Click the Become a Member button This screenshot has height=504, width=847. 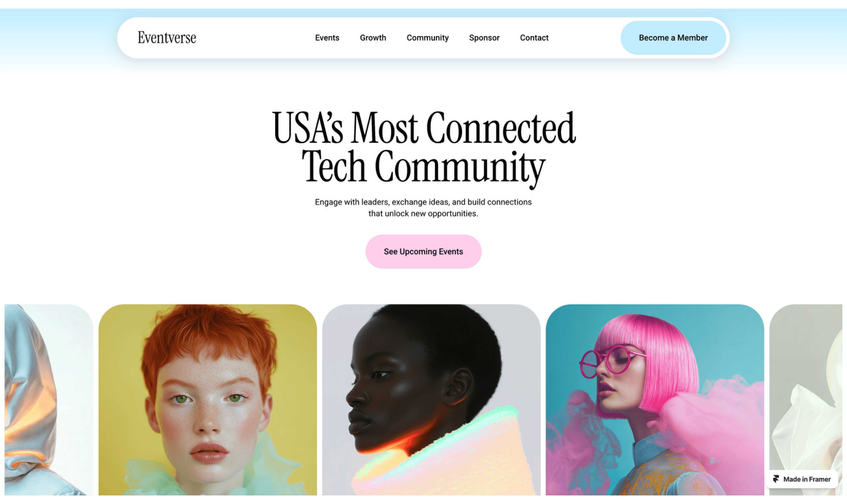673,38
